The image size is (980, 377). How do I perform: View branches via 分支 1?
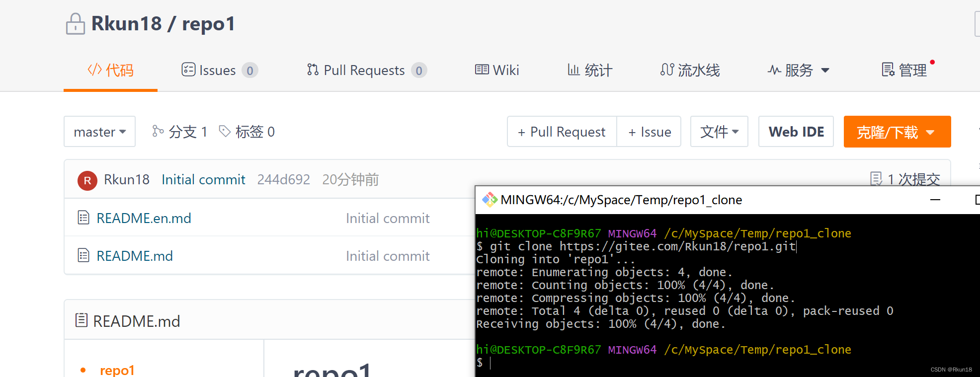[x=179, y=132]
